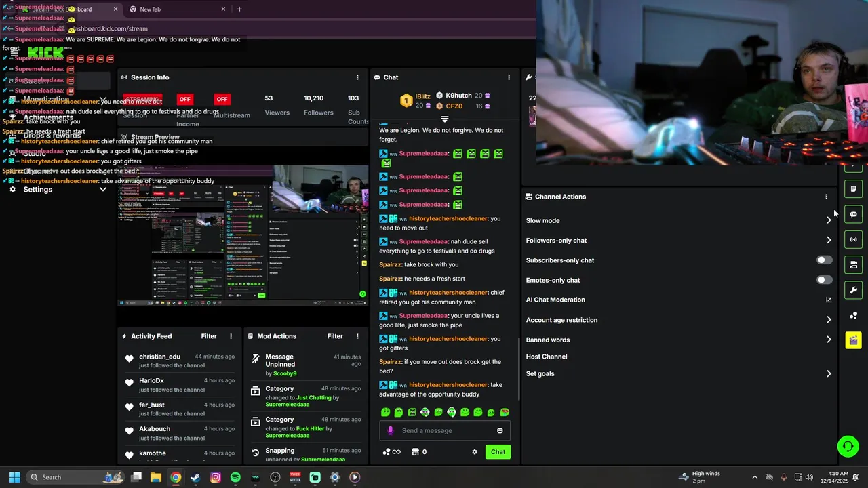Click the stream preview thumbnail
The image size is (868, 488).
pyautogui.click(x=243, y=235)
